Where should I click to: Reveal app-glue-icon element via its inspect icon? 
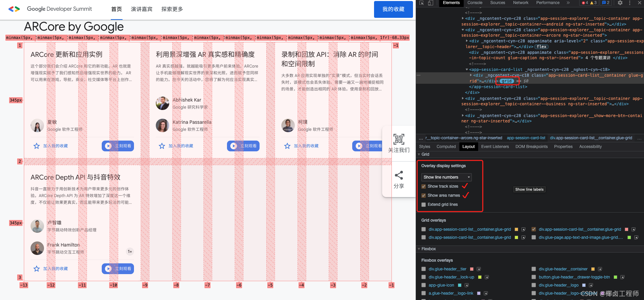[467, 285]
